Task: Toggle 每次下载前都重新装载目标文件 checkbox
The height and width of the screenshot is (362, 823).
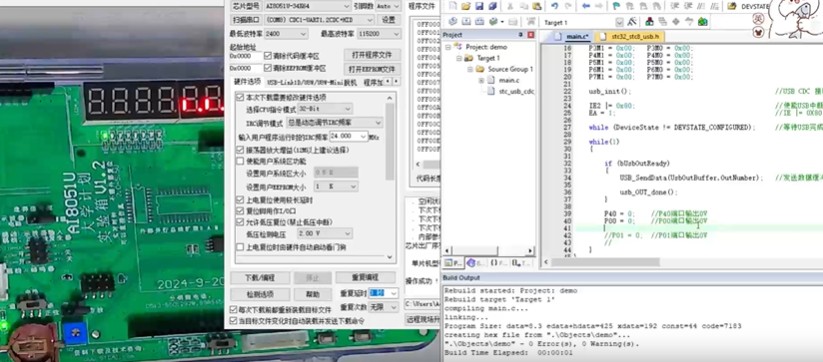Action: (x=234, y=310)
